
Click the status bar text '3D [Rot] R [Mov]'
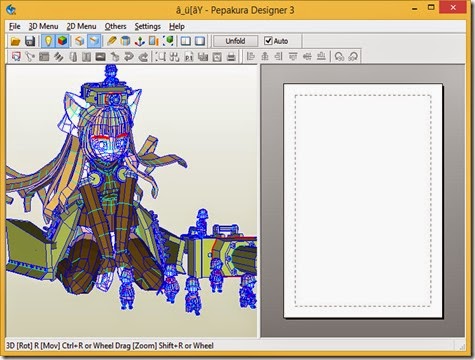click(x=33, y=346)
